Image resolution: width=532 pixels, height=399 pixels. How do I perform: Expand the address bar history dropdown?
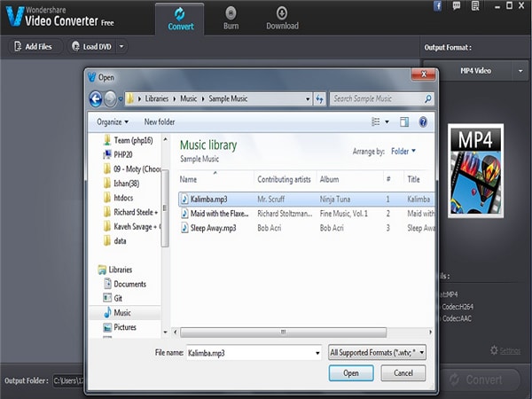point(308,99)
